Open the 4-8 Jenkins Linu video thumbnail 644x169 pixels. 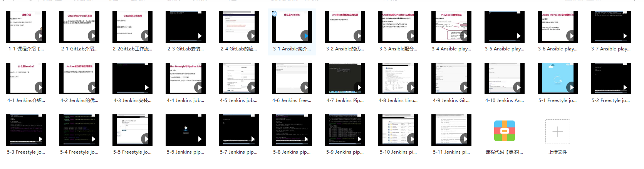point(398,78)
